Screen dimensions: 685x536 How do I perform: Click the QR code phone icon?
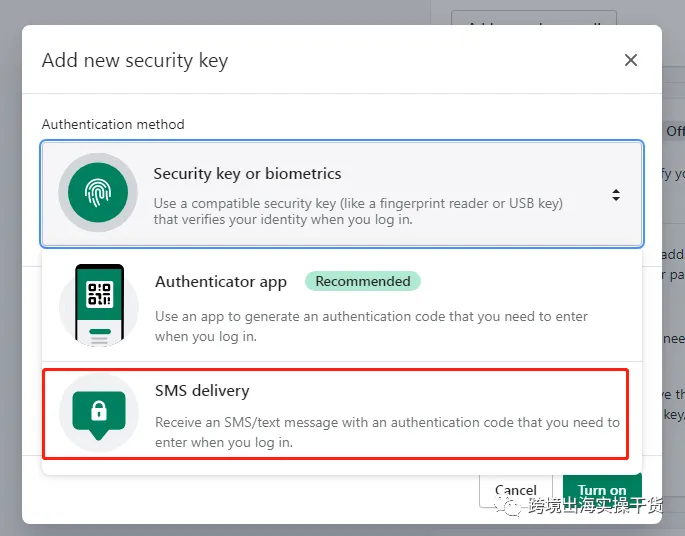tap(99, 305)
